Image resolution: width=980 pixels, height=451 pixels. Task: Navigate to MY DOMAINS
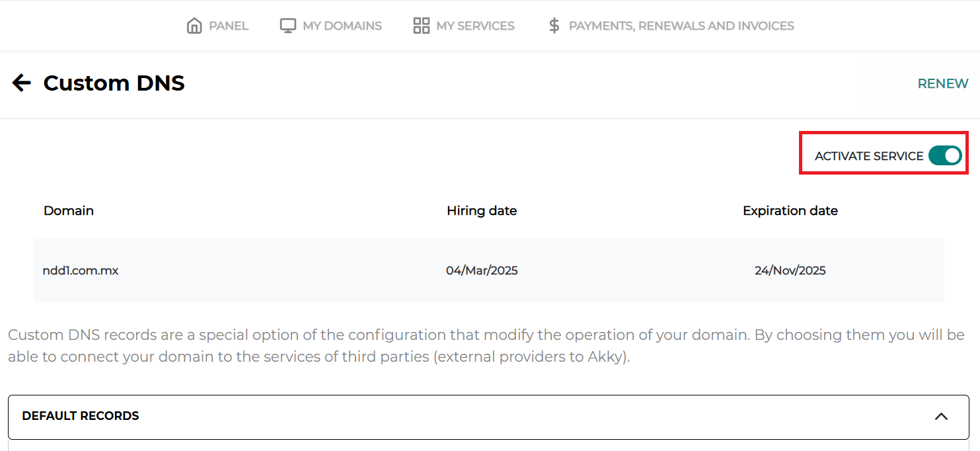pyautogui.click(x=342, y=26)
